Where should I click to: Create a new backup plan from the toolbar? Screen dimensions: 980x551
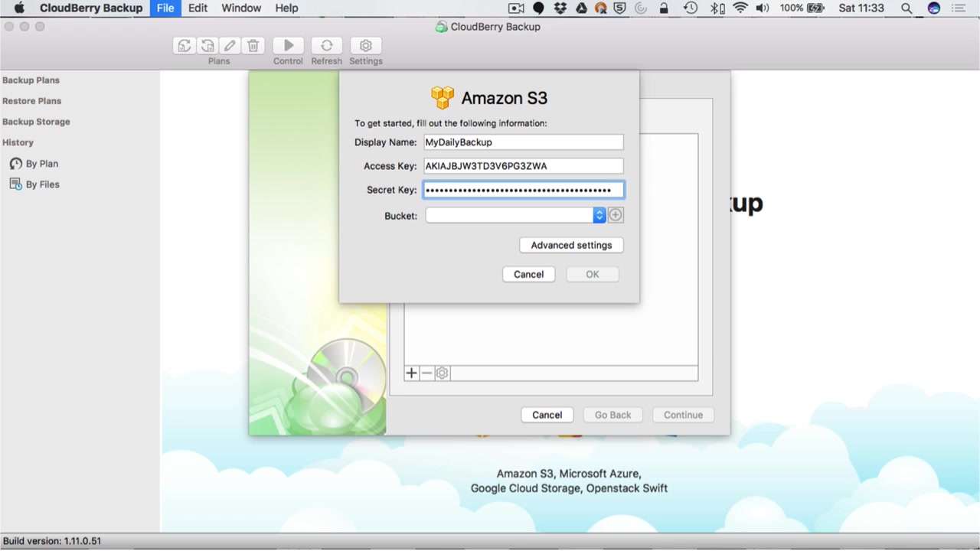[x=185, y=46]
